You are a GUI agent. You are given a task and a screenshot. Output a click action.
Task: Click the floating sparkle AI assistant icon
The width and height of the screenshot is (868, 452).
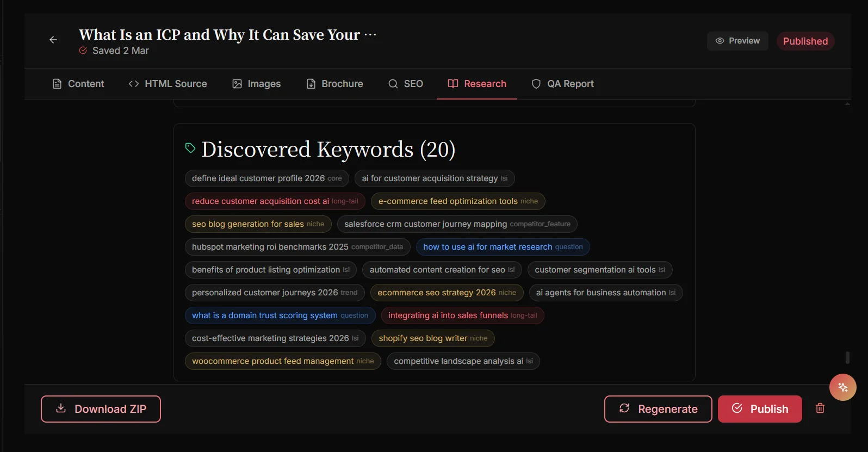[842, 387]
